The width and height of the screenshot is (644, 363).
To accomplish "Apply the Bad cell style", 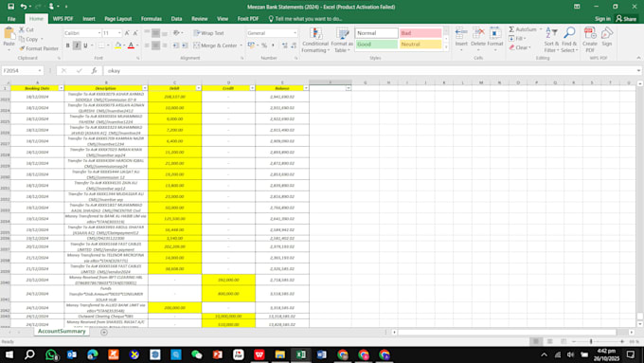I will point(420,33).
